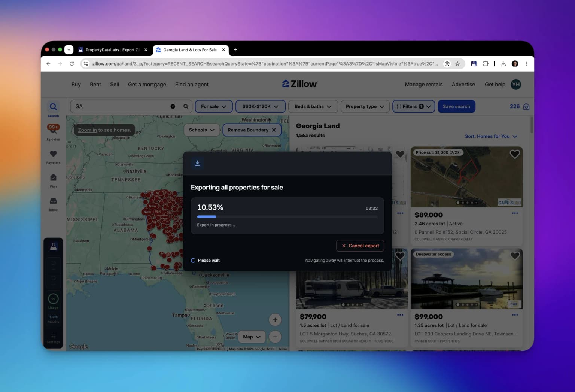Screen dimensions: 575x392
Task: Click the flask icon in the extension sidebar
Action: click(53, 246)
